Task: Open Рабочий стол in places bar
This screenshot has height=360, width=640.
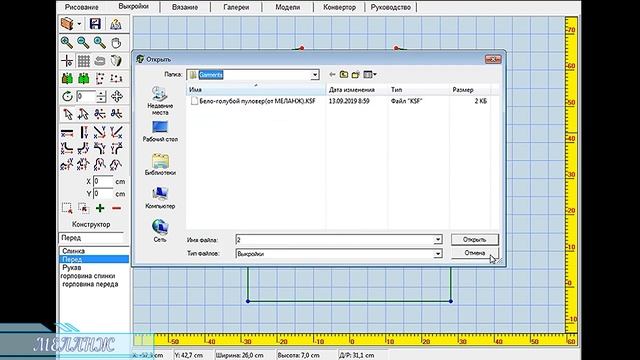Action: point(160,131)
